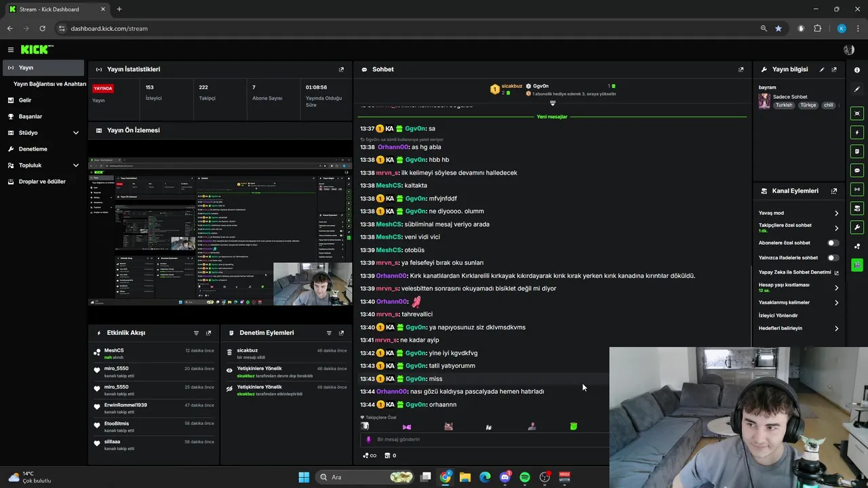Open a new browser tab
Screen dimensions: 868x488
click(119, 9)
